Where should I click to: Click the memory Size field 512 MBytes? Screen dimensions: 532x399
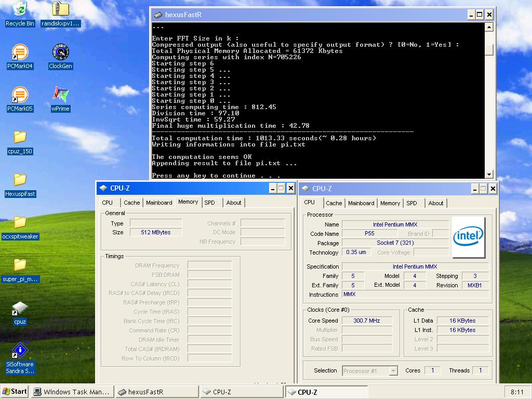[x=156, y=232]
